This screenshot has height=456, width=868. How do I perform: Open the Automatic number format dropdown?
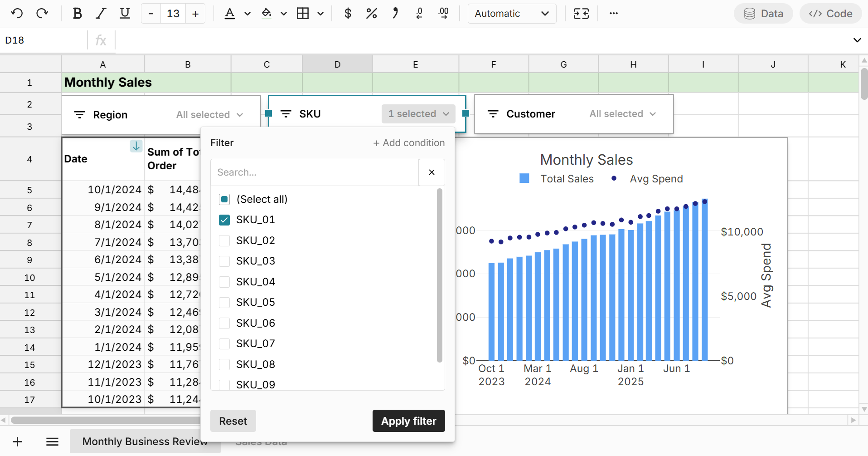pyautogui.click(x=512, y=14)
